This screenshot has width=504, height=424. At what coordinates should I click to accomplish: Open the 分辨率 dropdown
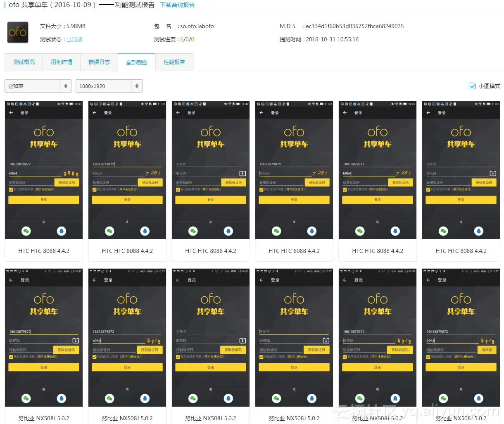[38, 86]
